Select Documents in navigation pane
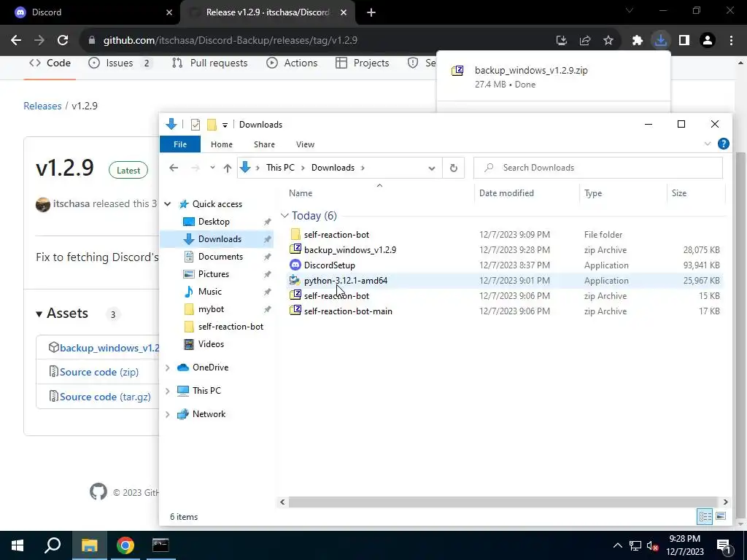This screenshot has height=560, width=747. [220, 257]
